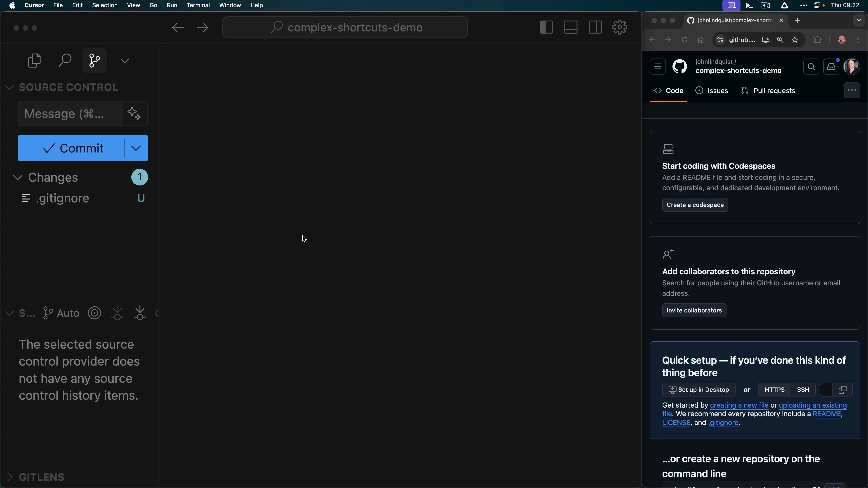Expand the GITLENS panel
Viewport: 868px width, 488px height.
click(9, 477)
